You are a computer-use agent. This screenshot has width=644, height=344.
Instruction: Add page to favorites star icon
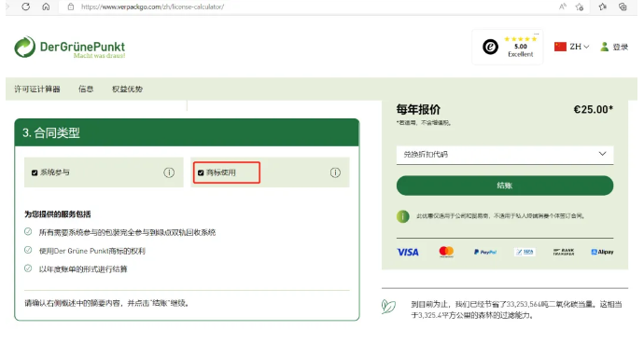coord(580,7)
